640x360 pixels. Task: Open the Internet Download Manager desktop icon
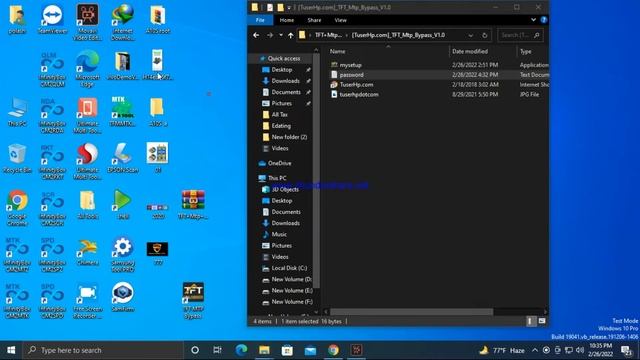[x=122, y=22]
